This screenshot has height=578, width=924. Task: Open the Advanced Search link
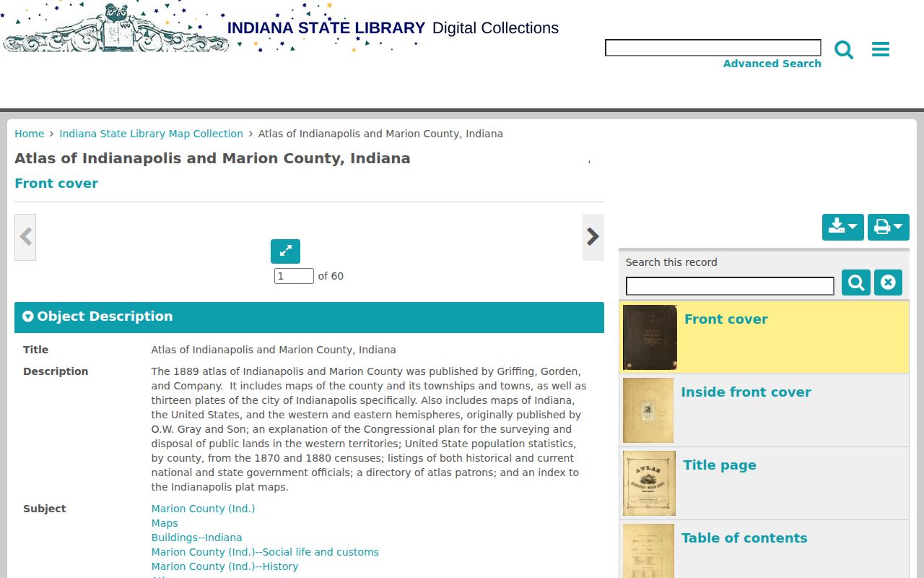(772, 64)
